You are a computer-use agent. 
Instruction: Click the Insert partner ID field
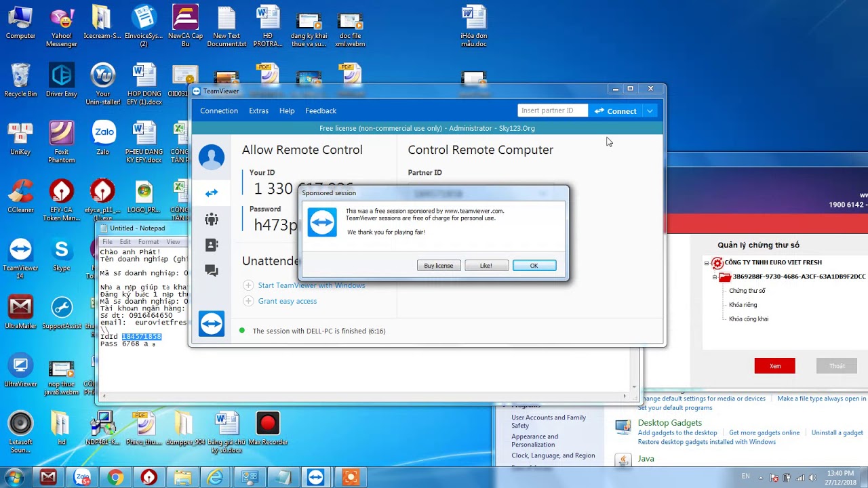552,110
